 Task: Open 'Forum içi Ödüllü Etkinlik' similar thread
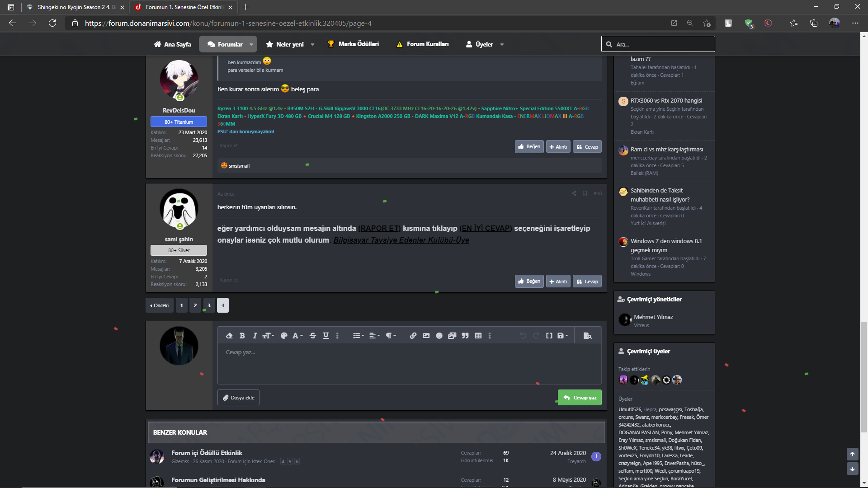[207, 453]
